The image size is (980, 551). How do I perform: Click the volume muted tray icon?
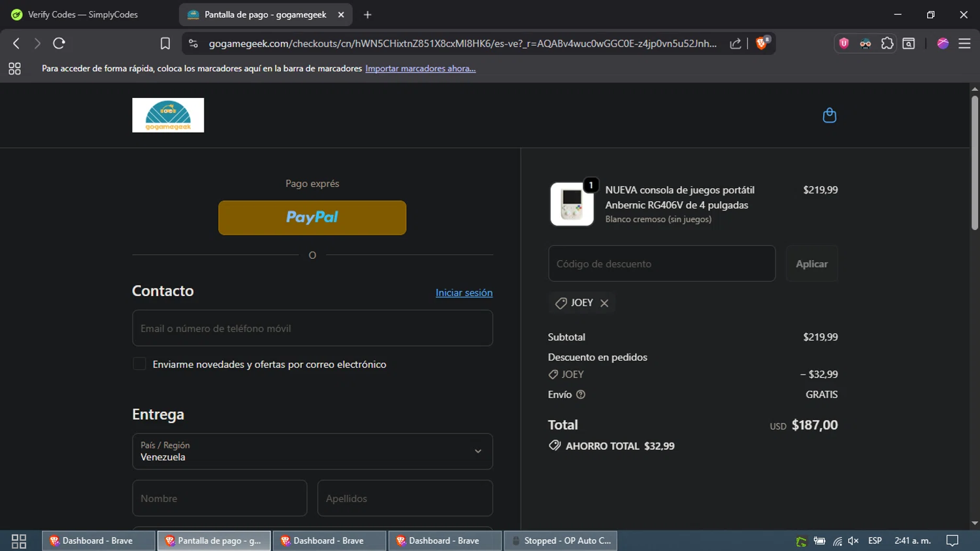coord(853,541)
